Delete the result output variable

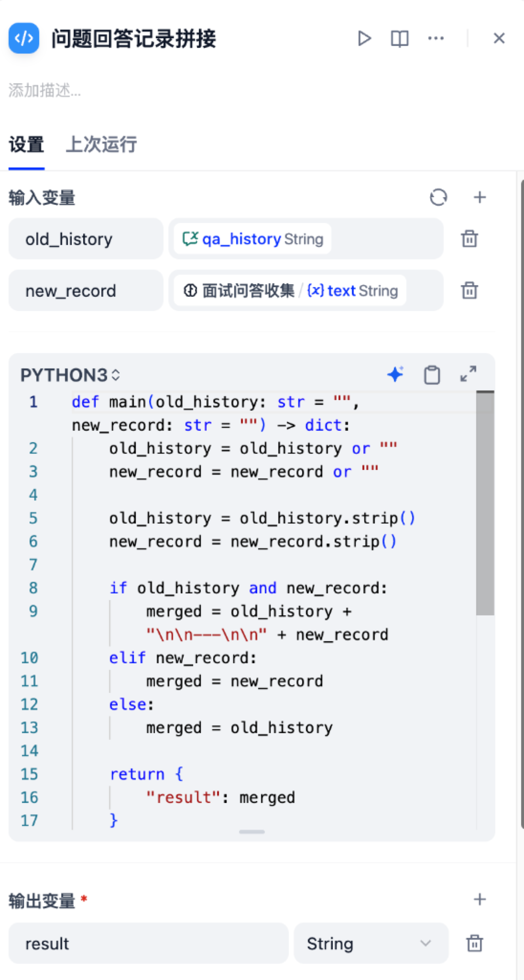tap(474, 943)
